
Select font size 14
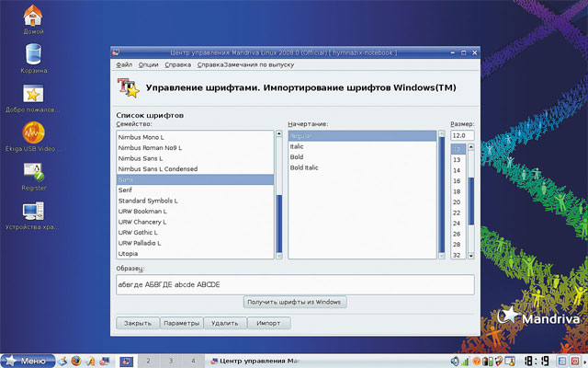click(x=458, y=170)
